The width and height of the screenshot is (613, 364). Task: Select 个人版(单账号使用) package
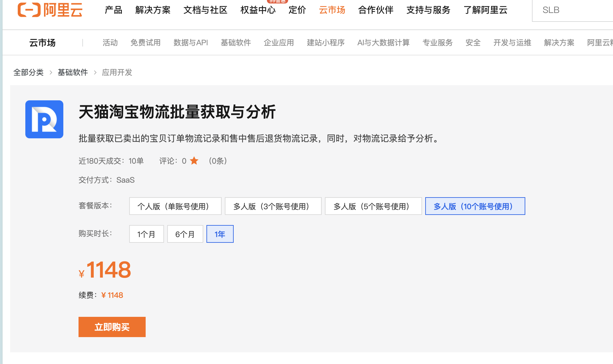[175, 206]
